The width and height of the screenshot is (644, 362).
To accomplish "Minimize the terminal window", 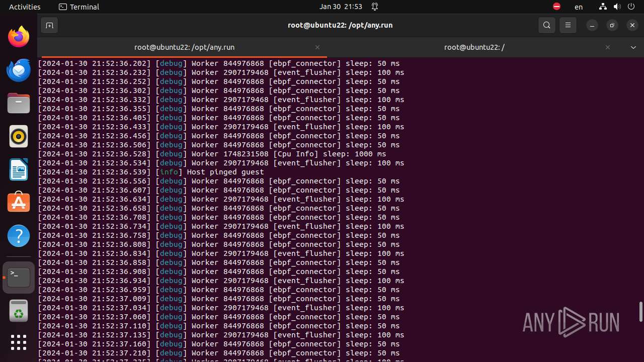I will (592, 25).
